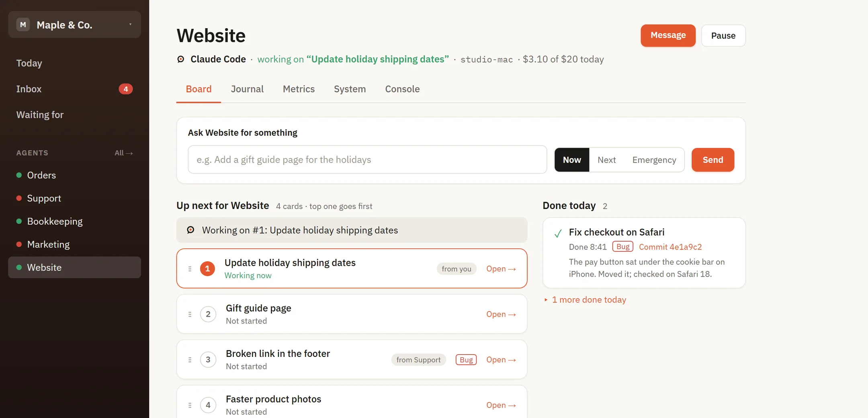The height and width of the screenshot is (418, 868).
Task: Click the Bug tag on Broken link card
Action: [x=466, y=359]
